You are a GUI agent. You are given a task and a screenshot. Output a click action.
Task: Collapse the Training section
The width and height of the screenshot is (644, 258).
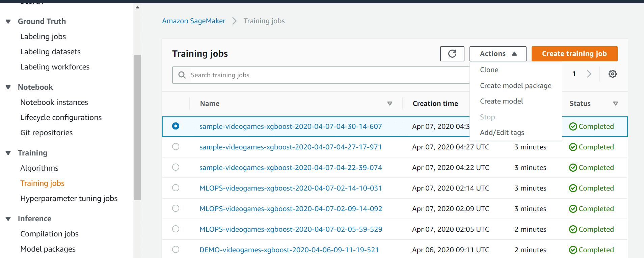(x=8, y=153)
